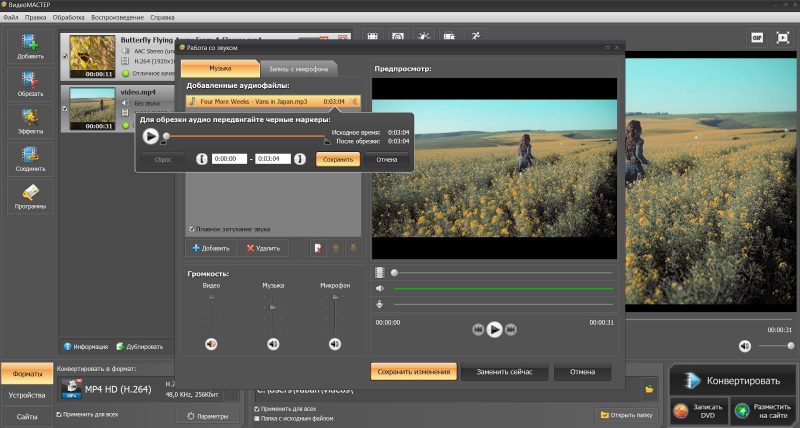Toggle the output 'Apply to all' checkbox
The height and width of the screenshot is (428, 800).
pos(258,408)
